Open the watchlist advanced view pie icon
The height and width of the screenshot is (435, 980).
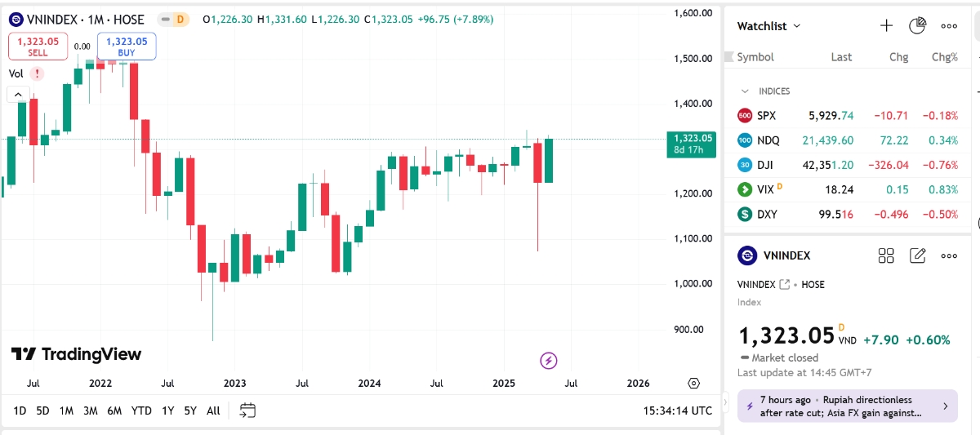click(917, 26)
